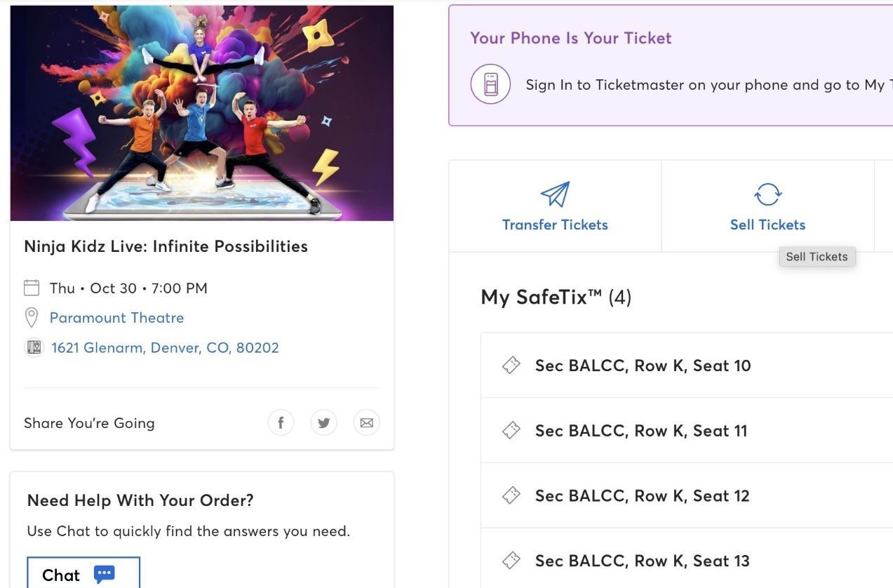The width and height of the screenshot is (893, 588).
Task: Click the phone ticket icon
Action: [490, 84]
